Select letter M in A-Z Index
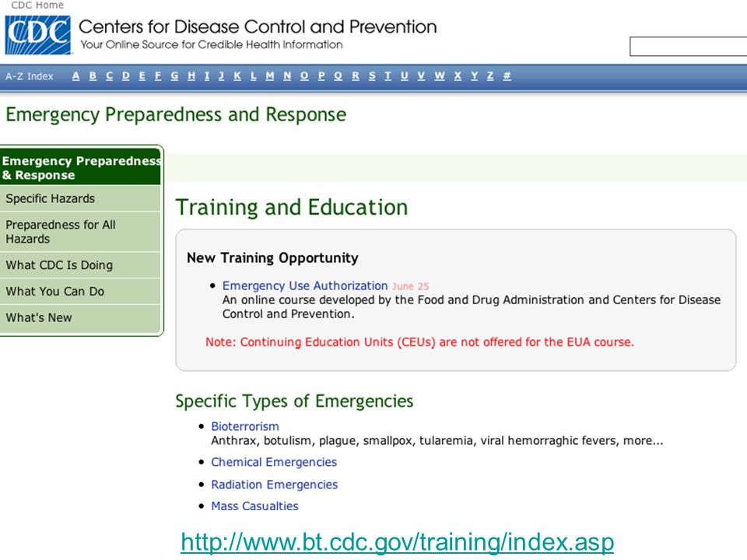 click(x=270, y=75)
